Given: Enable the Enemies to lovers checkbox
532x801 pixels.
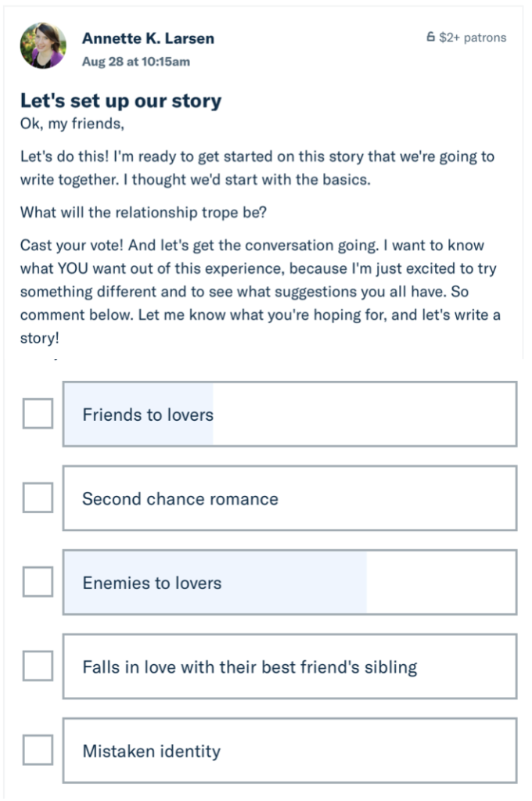Looking at the screenshot, I should (x=38, y=581).
